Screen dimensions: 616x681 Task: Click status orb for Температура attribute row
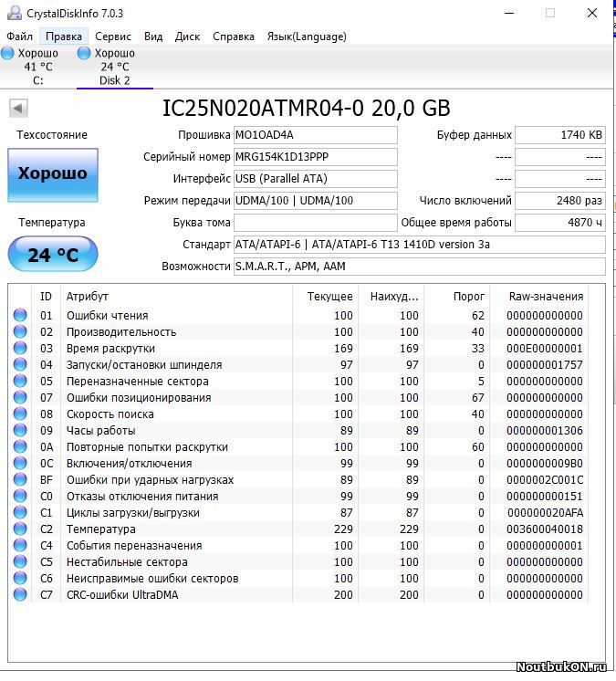[x=20, y=529]
